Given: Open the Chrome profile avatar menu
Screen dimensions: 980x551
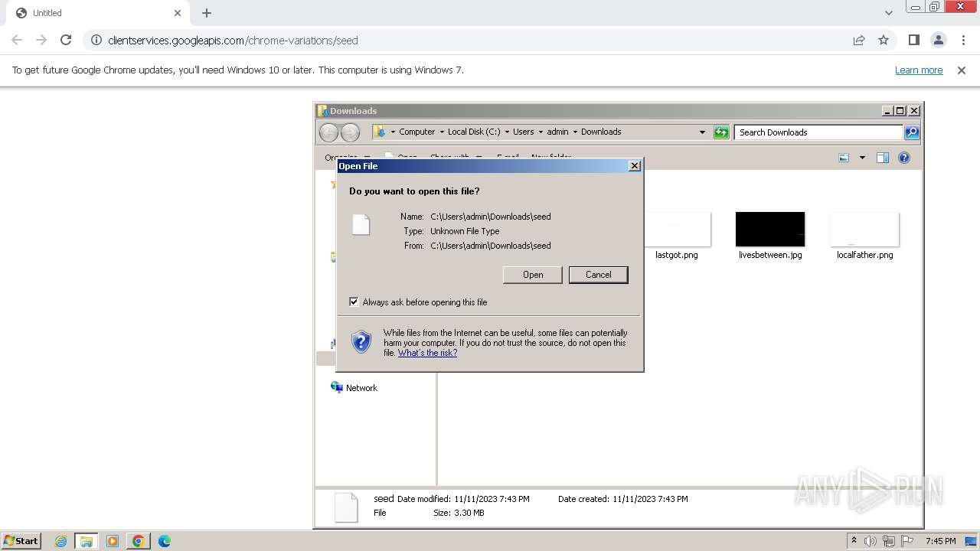Looking at the screenshot, I should coord(939,40).
